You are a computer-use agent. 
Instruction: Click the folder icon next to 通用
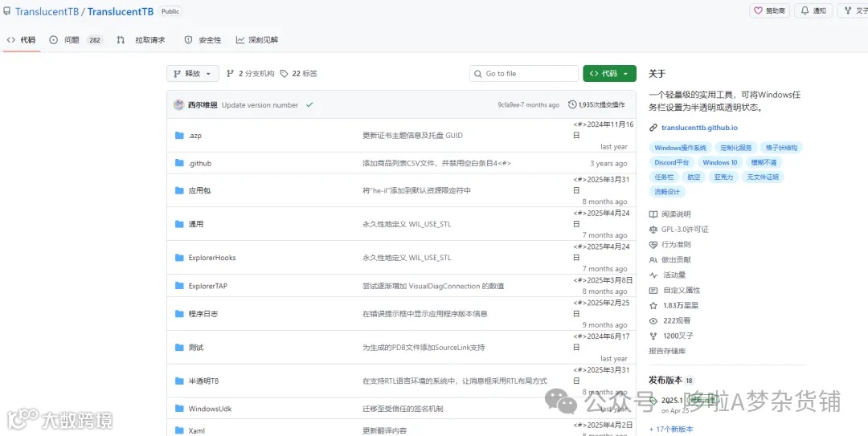click(179, 224)
